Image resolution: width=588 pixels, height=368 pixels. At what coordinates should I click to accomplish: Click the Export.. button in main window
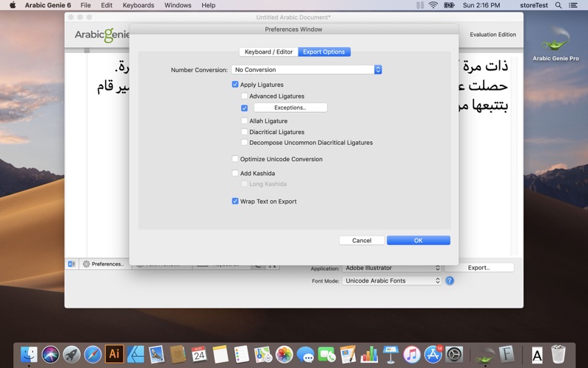point(479,268)
